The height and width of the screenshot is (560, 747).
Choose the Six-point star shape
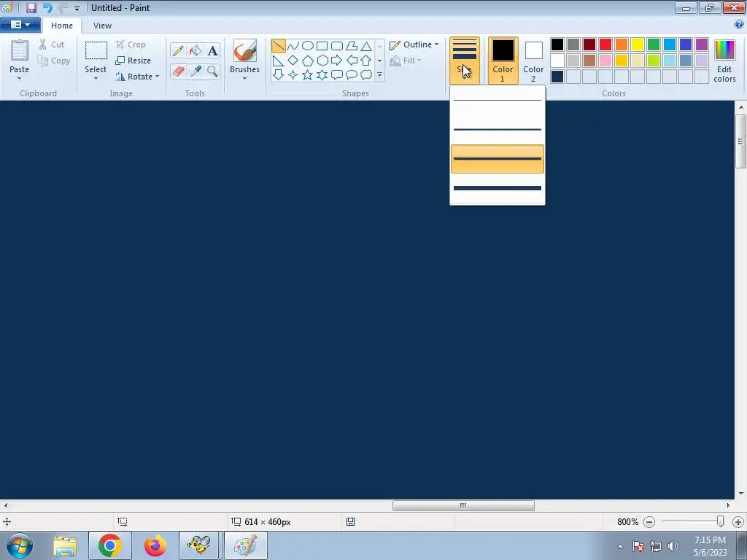(x=322, y=75)
